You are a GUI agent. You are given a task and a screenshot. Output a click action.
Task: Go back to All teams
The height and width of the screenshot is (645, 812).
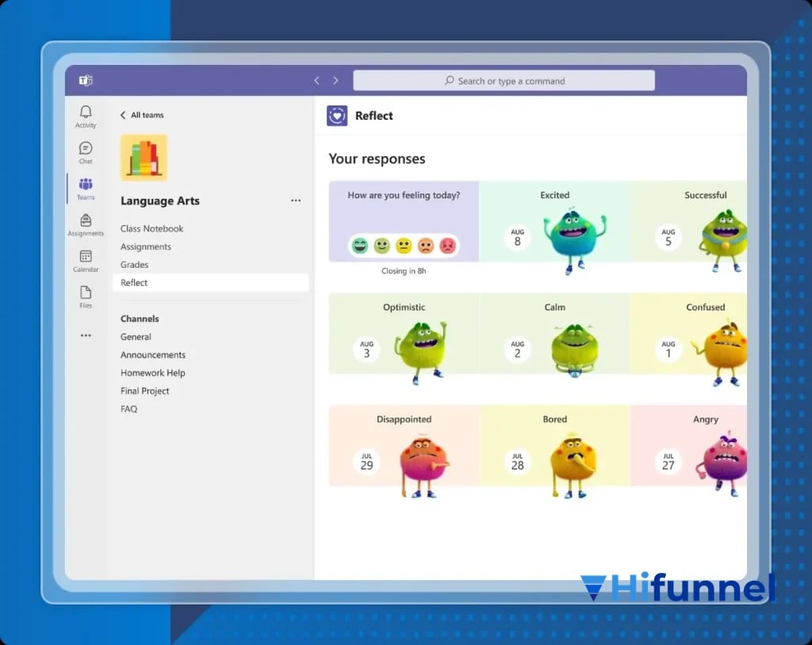[x=142, y=115]
